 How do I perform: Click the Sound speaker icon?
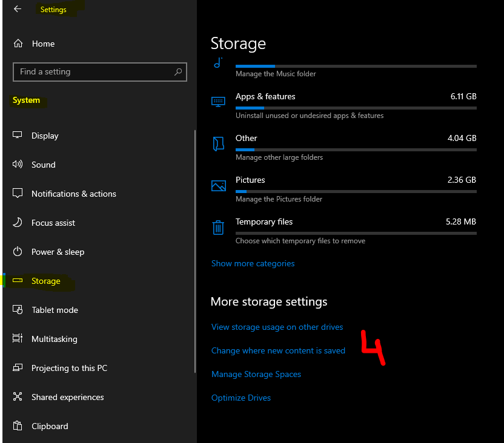18,165
